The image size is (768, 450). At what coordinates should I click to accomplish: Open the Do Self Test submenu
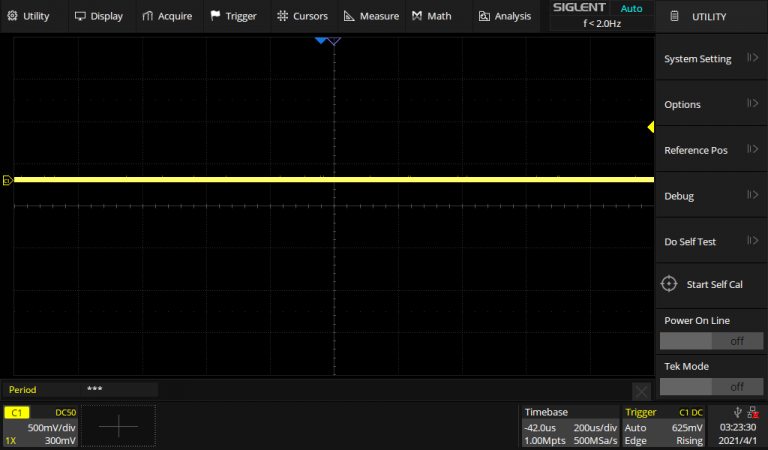point(711,242)
